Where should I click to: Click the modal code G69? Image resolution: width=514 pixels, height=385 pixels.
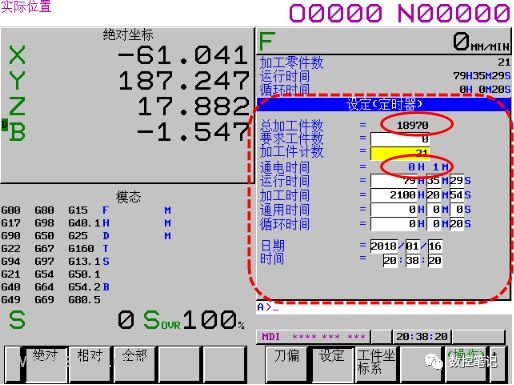pos(44,300)
